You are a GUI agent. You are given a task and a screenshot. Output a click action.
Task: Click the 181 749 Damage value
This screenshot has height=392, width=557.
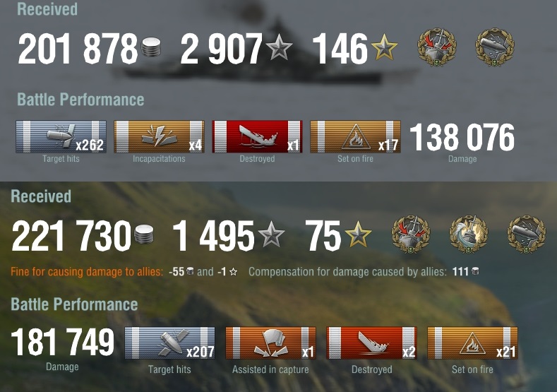click(x=63, y=342)
